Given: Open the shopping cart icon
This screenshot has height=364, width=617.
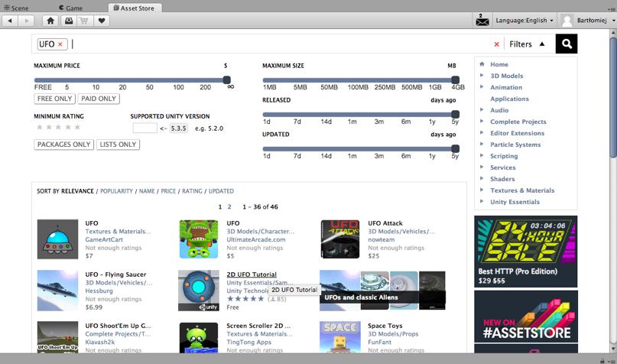Looking at the screenshot, I should (x=84, y=21).
